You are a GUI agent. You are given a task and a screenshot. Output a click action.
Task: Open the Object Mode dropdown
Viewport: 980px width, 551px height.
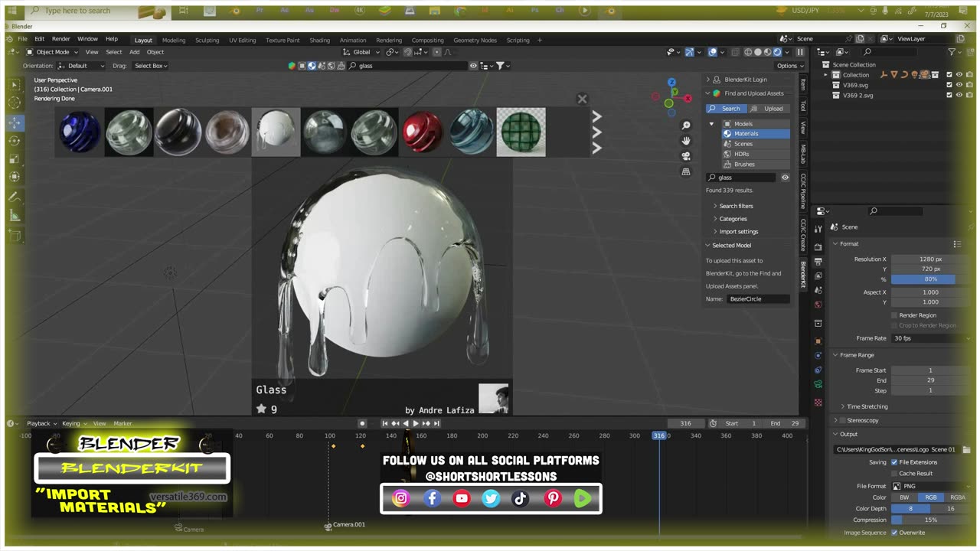(x=52, y=52)
